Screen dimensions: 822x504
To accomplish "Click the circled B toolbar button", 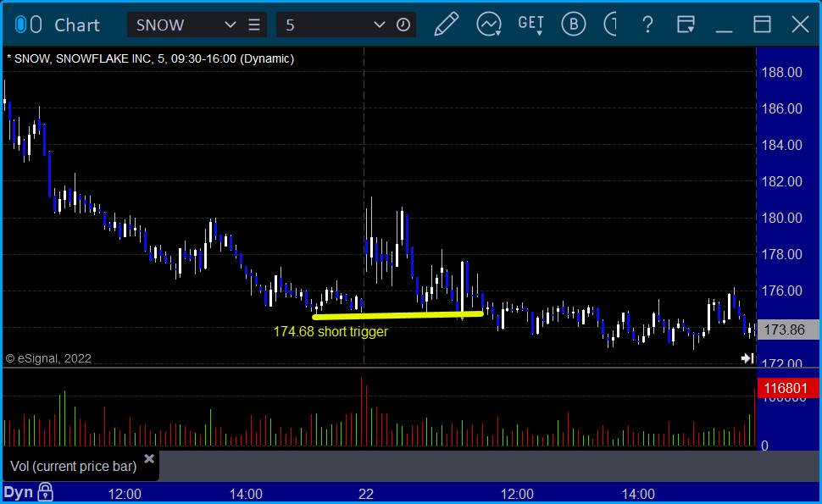I will pyautogui.click(x=574, y=24).
